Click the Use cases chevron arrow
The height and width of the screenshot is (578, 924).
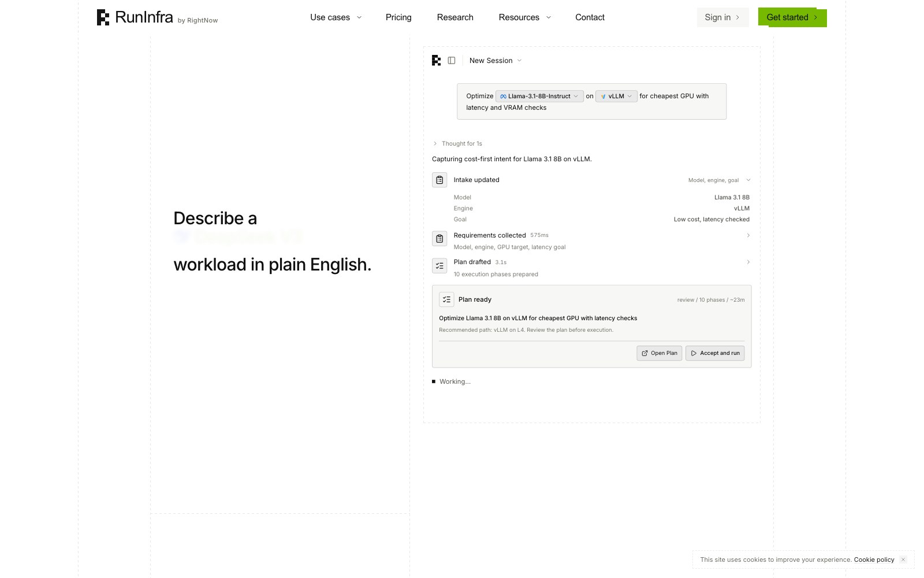tap(359, 17)
